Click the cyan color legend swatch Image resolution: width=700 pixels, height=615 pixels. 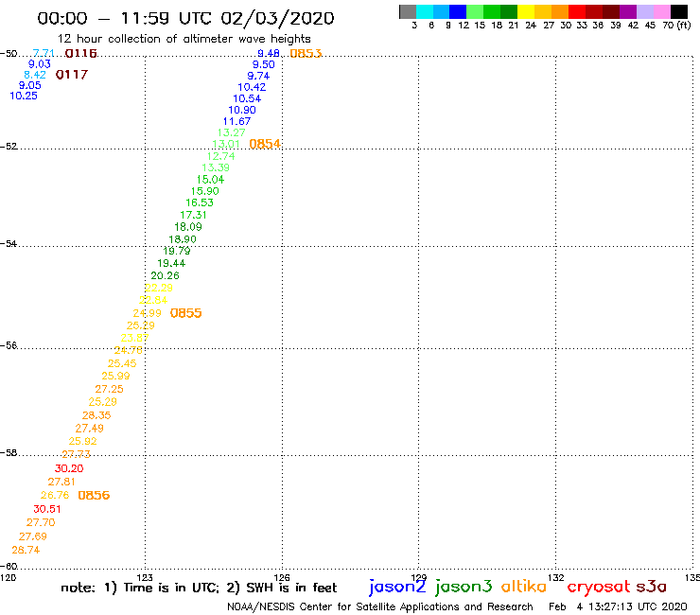pos(425,11)
